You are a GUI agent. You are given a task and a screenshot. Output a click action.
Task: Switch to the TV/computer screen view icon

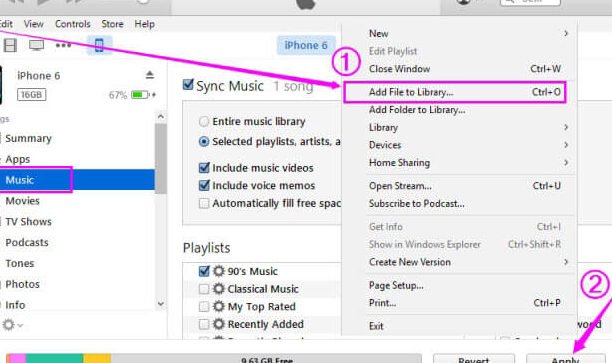[x=36, y=45]
